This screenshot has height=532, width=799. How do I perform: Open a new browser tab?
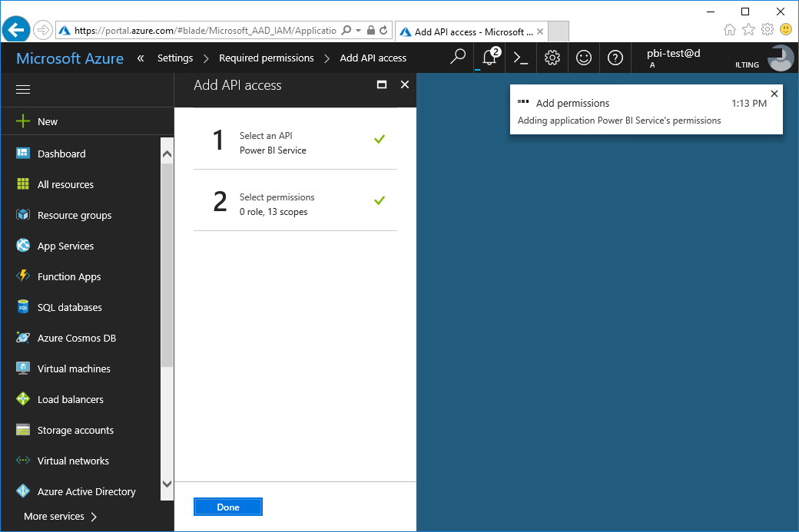[x=559, y=31]
